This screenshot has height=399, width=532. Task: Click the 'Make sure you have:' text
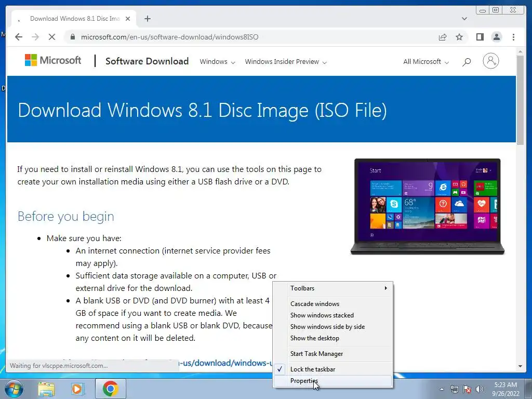pyautogui.click(x=84, y=238)
